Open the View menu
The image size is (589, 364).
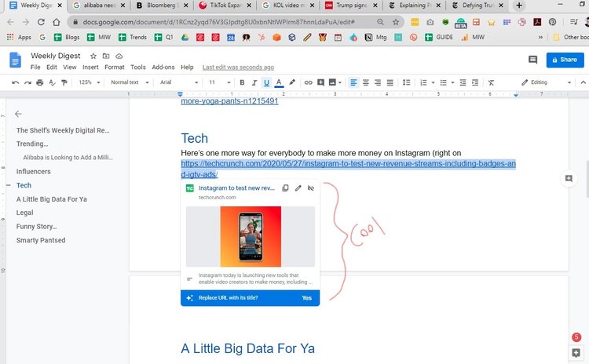(x=69, y=67)
